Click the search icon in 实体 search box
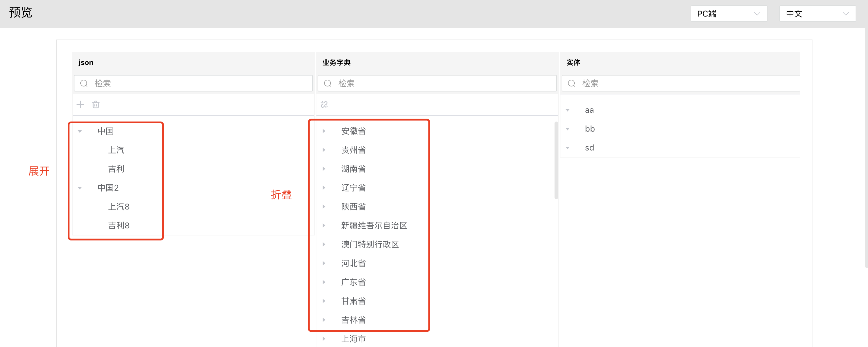This screenshot has width=868, height=347. 571,83
